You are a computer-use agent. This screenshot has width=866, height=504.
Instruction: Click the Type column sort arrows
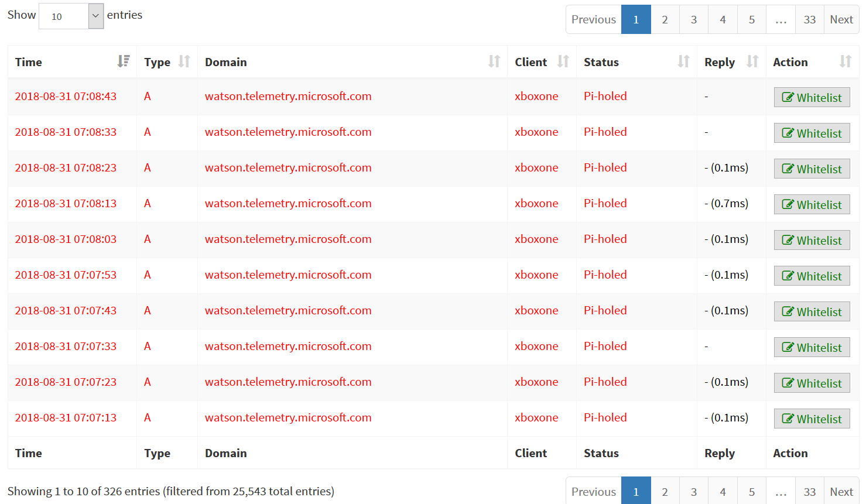coord(184,61)
